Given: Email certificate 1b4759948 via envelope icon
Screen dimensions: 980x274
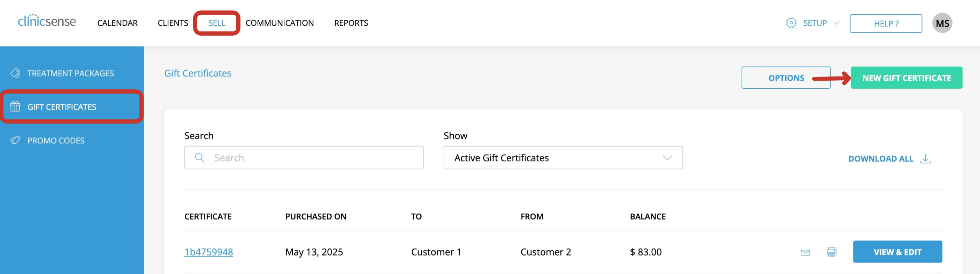Looking at the screenshot, I should [x=805, y=252].
